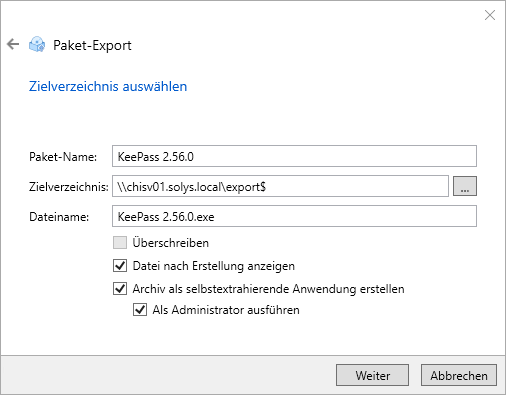Close the Paket-Export dialog window
Screen dimensions: 506x395
coord(490,15)
